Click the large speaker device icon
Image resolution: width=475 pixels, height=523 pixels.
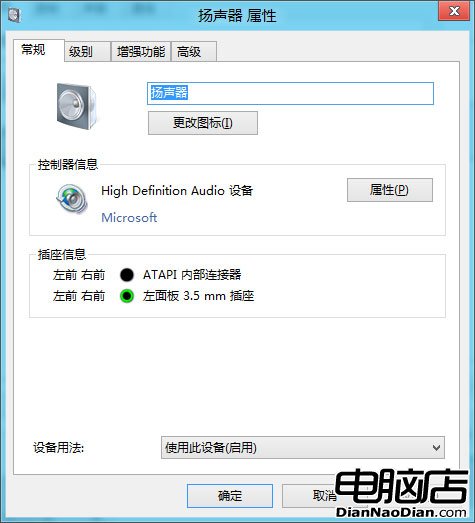coord(76,106)
